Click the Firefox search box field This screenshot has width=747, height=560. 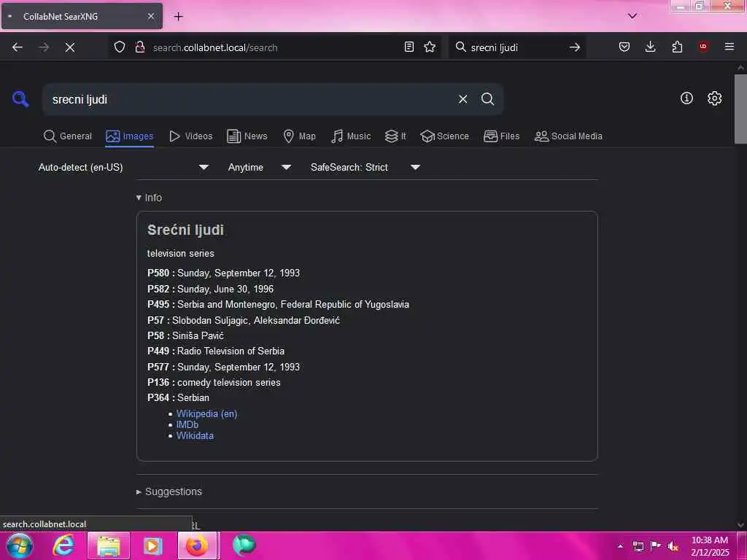coord(517,47)
